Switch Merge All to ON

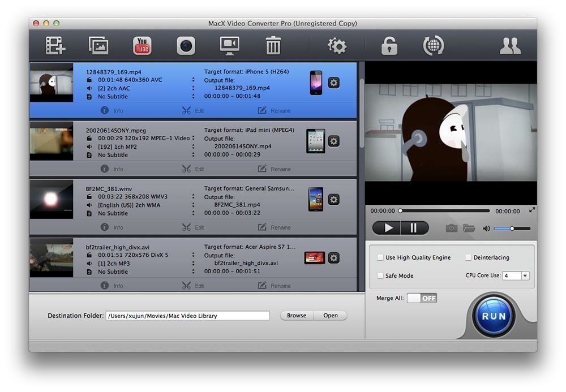click(422, 297)
